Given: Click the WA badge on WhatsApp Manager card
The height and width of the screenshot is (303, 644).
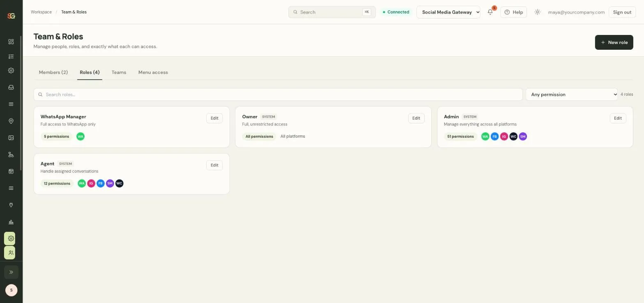Looking at the screenshot, I should coord(80,136).
